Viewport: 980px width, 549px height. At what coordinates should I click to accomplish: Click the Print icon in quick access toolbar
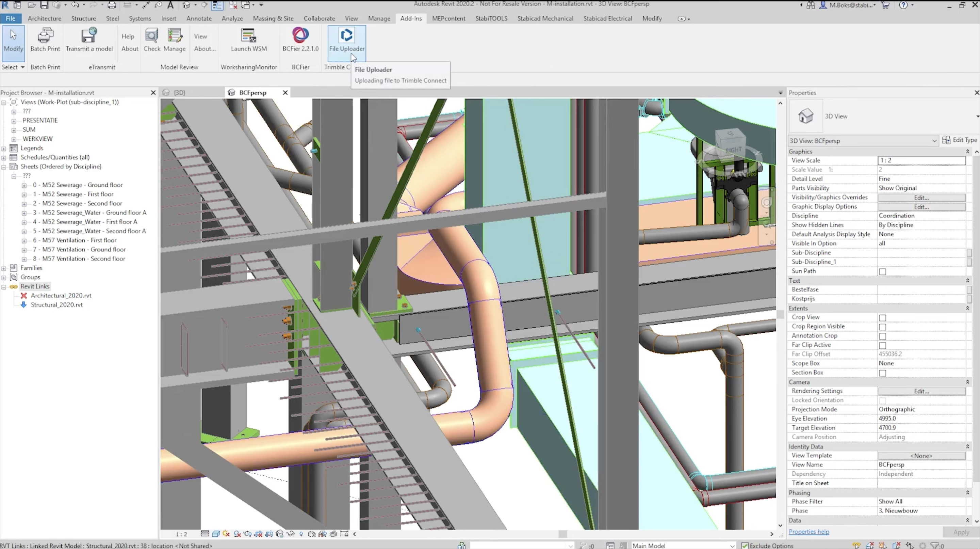pyautogui.click(x=112, y=5)
